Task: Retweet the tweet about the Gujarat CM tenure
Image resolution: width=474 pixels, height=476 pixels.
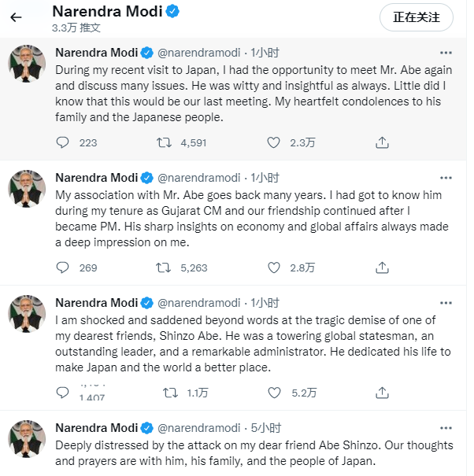Action: coord(165,268)
